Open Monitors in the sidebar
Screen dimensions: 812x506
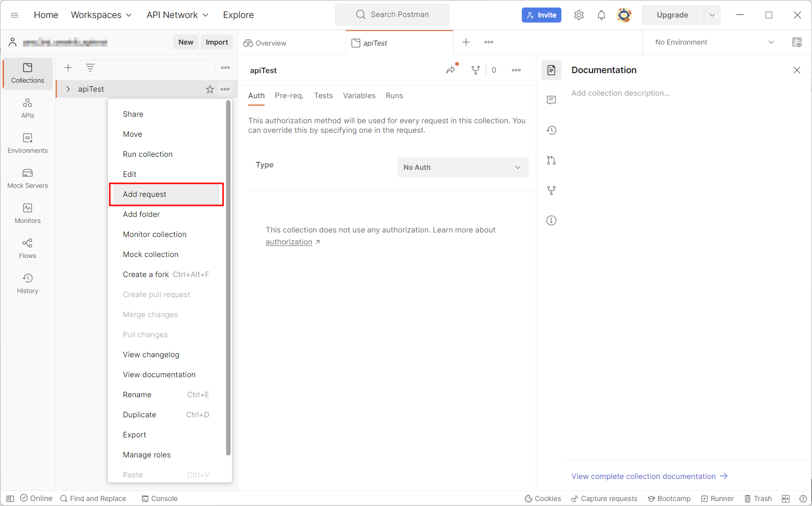coord(28,213)
